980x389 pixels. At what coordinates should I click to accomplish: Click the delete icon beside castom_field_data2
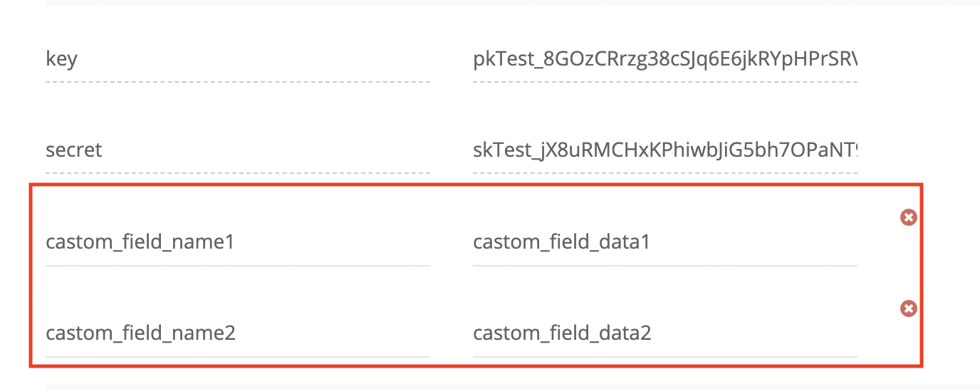coord(908,308)
